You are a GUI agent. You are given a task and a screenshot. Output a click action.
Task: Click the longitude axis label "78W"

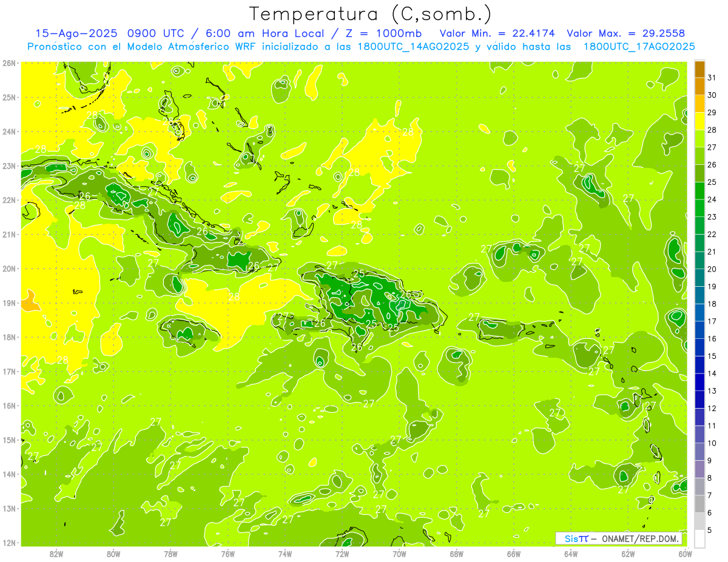pyautogui.click(x=170, y=554)
